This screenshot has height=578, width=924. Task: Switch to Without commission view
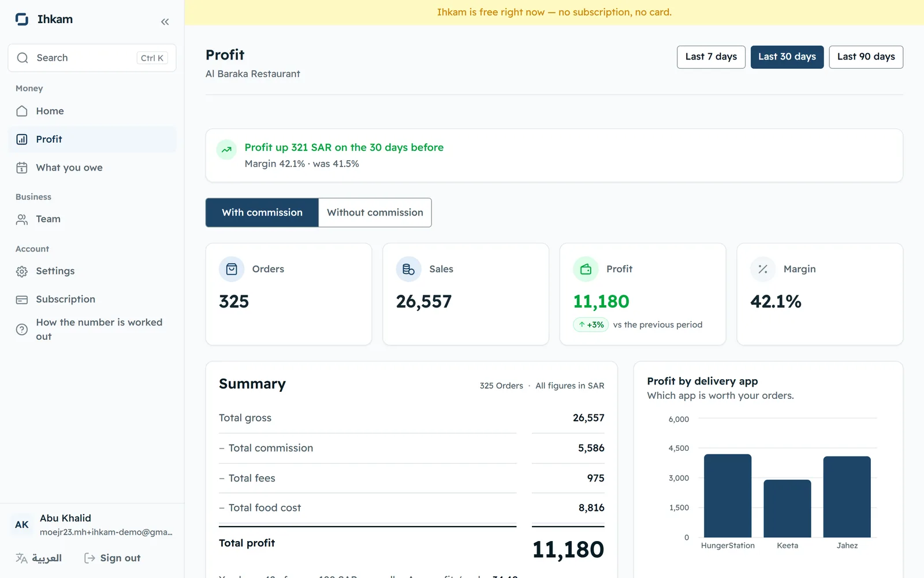tap(375, 213)
